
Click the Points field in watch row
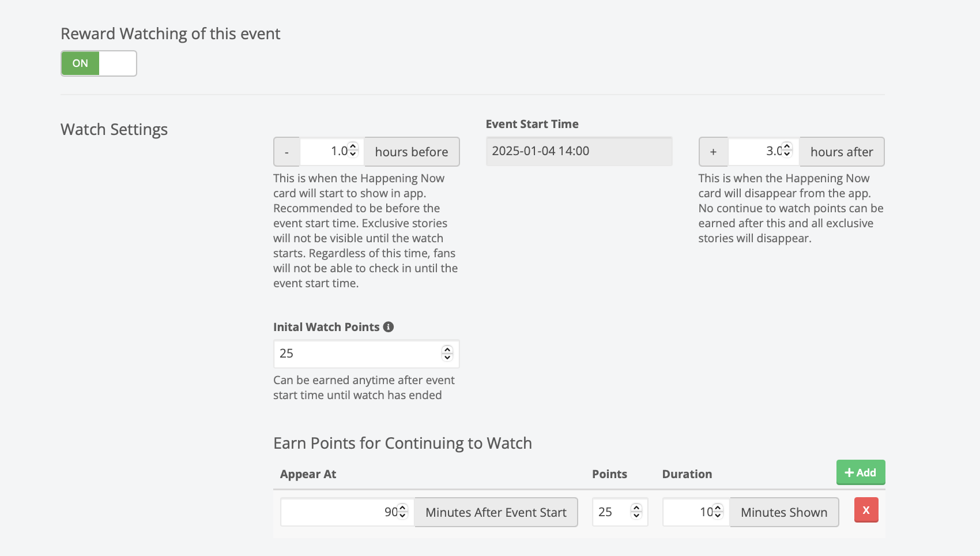tap(612, 512)
